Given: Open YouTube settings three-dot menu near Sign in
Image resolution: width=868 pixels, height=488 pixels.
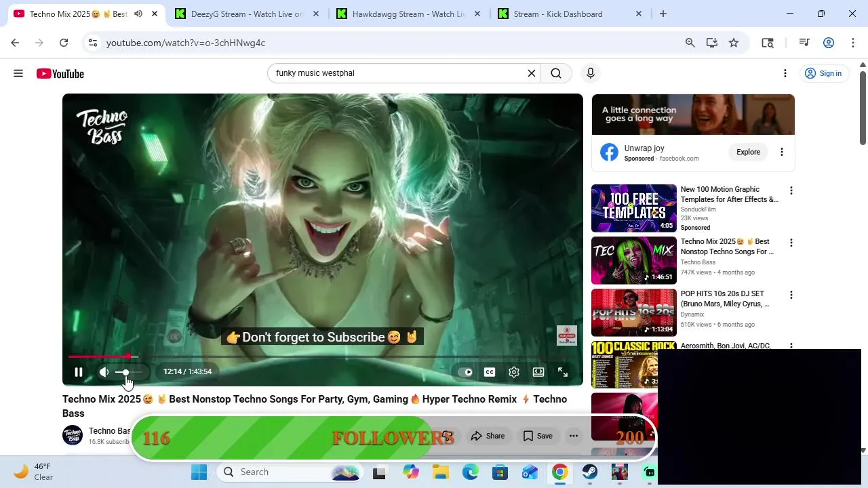Looking at the screenshot, I should click(x=785, y=73).
